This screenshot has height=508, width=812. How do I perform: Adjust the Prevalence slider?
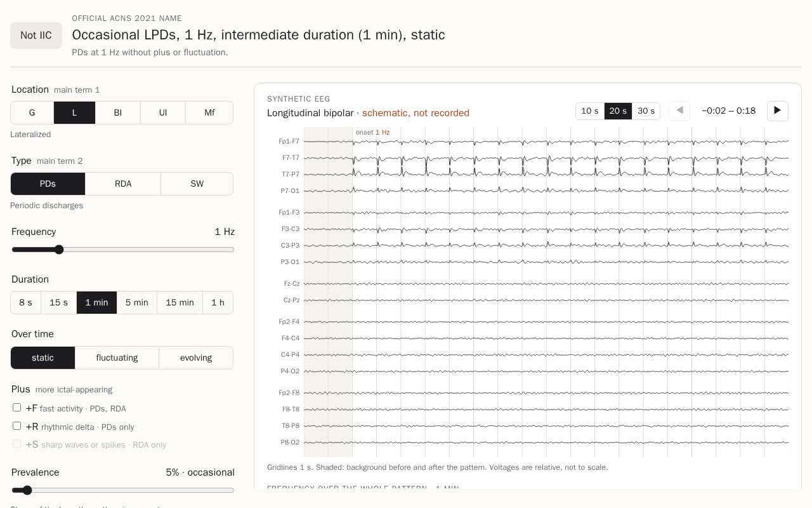pyautogui.click(x=123, y=490)
